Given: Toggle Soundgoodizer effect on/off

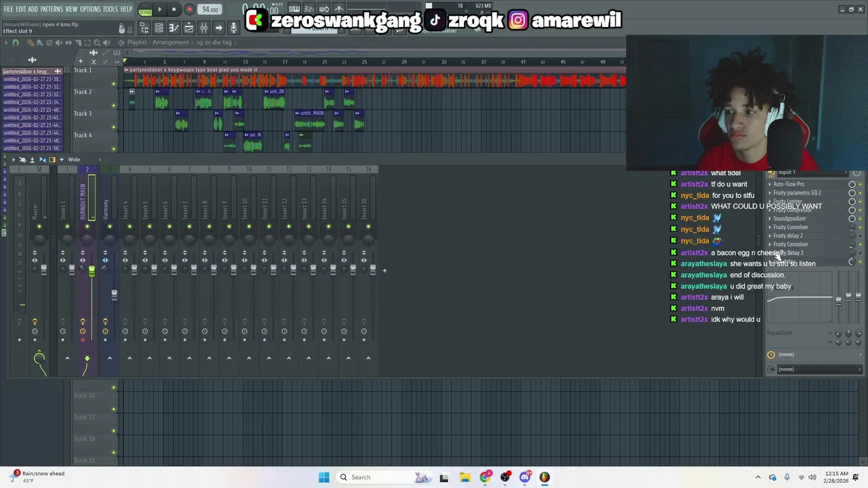Looking at the screenshot, I should point(861,218).
